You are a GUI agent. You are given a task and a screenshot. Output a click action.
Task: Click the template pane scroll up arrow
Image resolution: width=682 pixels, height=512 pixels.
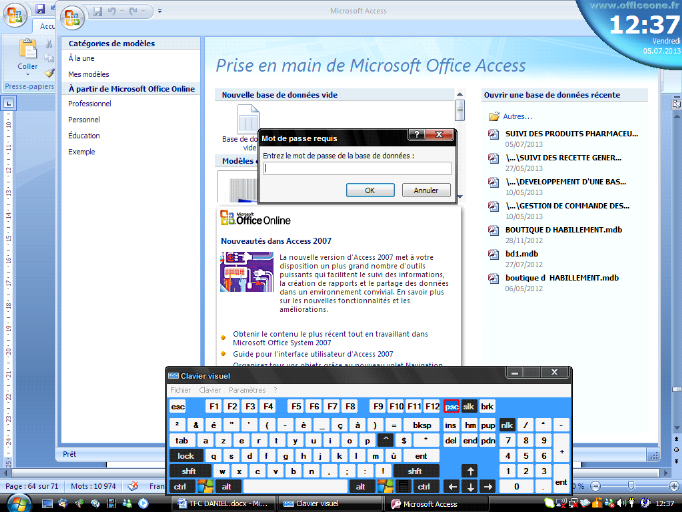pos(460,94)
